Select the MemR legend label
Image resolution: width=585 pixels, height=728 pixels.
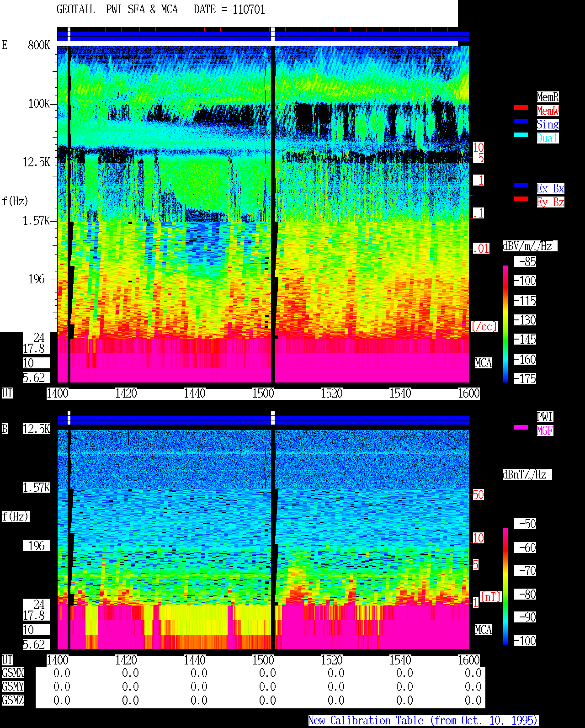point(548,97)
